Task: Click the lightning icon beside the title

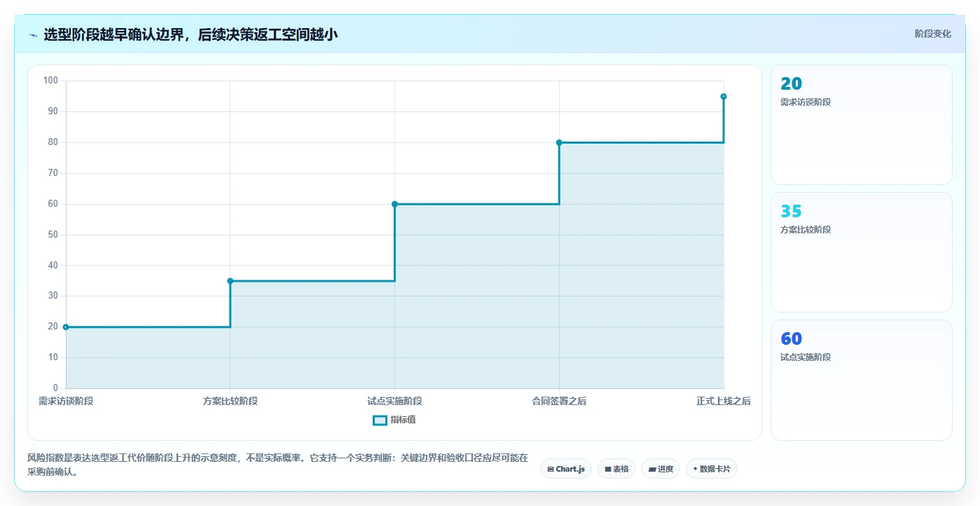Action: click(33, 34)
